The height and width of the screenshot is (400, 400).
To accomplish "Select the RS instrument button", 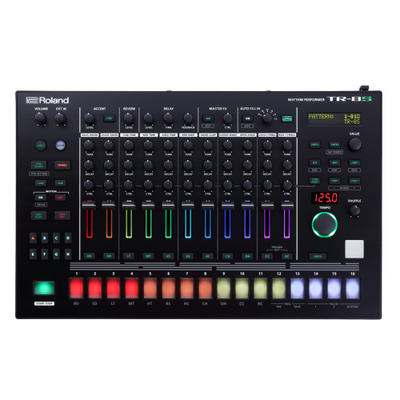I will [x=188, y=256].
